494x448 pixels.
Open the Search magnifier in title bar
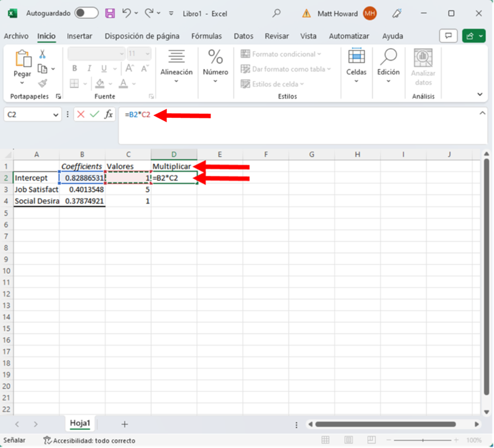[x=277, y=13]
